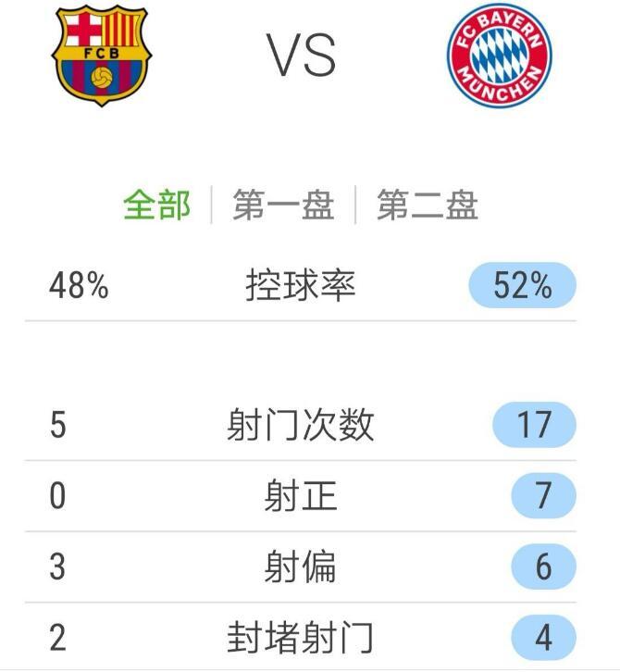Click the FC Barcelona team crest
620x672 pixels.
coord(101,56)
